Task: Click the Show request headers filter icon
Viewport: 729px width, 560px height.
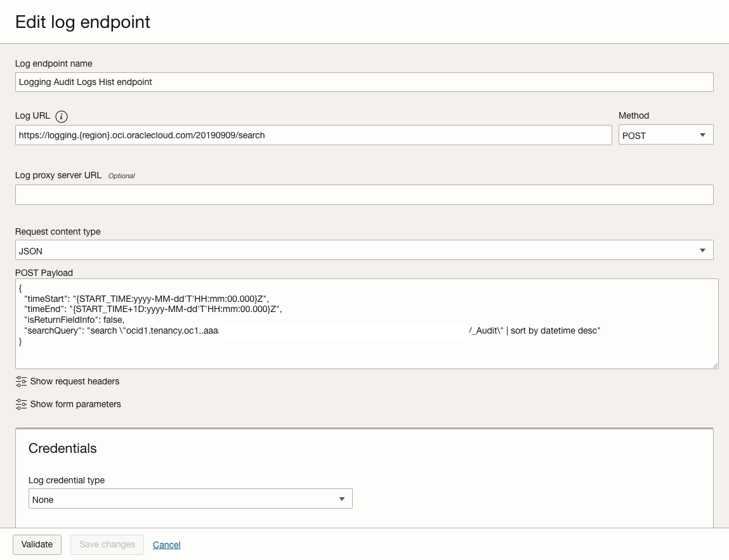Action: [x=21, y=381]
